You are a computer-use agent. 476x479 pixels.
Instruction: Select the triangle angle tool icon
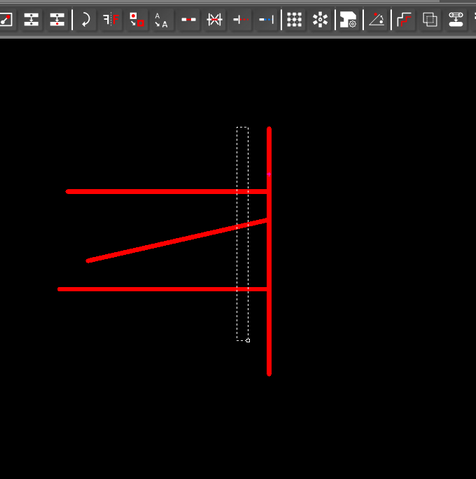(x=377, y=20)
